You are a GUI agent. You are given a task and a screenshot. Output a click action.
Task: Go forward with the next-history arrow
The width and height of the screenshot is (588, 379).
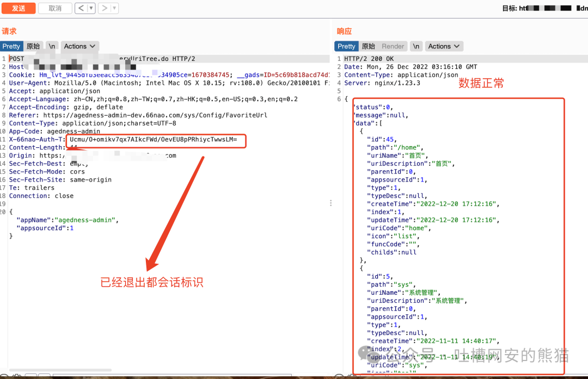[x=105, y=8]
